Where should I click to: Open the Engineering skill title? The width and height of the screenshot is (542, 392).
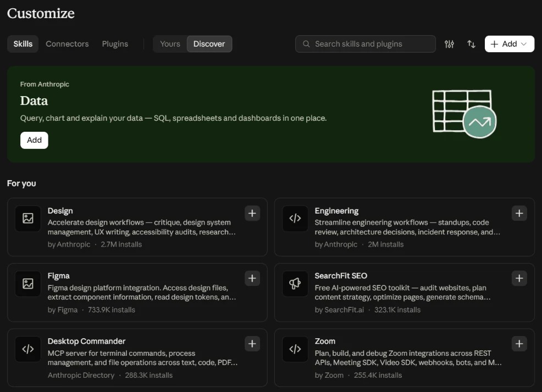pos(336,211)
